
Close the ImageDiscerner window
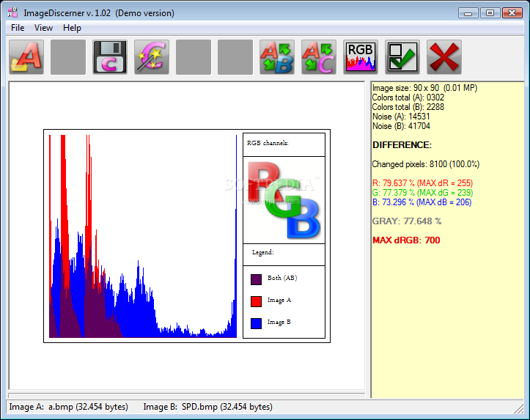(512, 13)
